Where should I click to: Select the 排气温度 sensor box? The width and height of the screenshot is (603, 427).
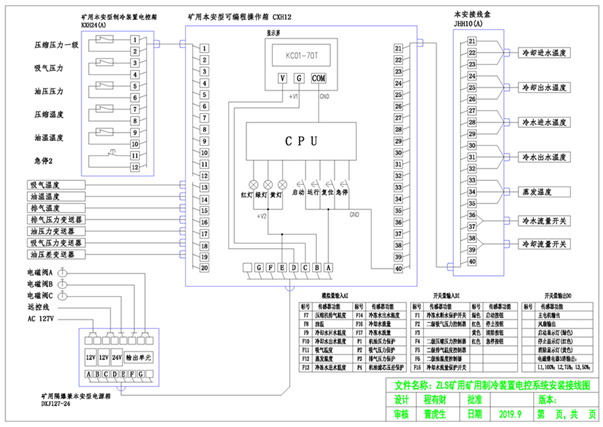(x=56, y=208)
